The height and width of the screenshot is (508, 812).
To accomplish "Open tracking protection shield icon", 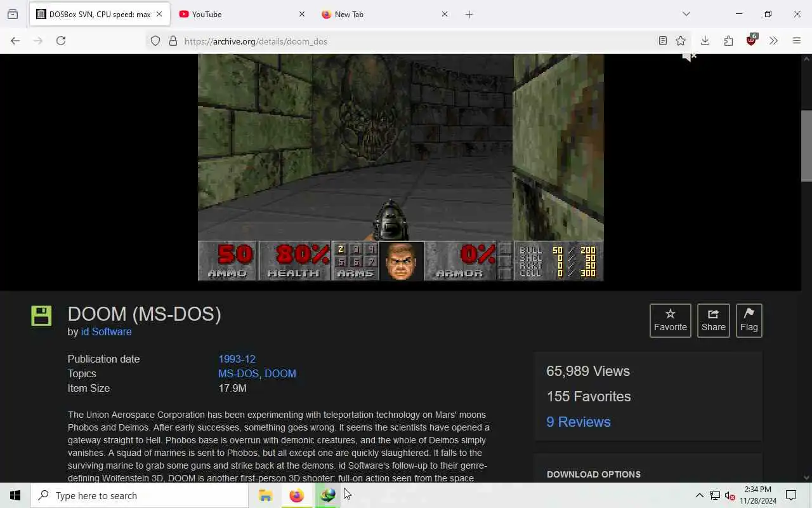I will [x=155, y=41].
